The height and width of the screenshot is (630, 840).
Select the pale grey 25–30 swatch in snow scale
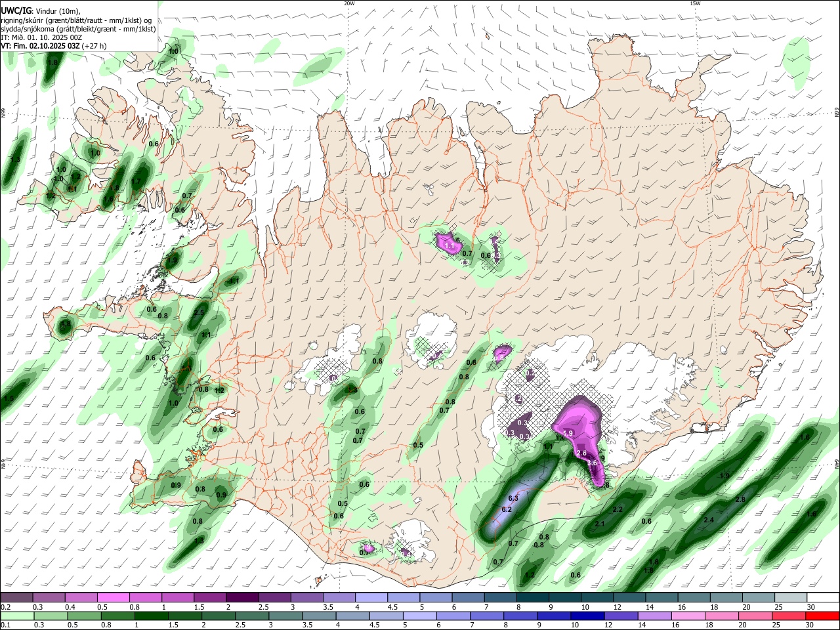coord(790,597)
